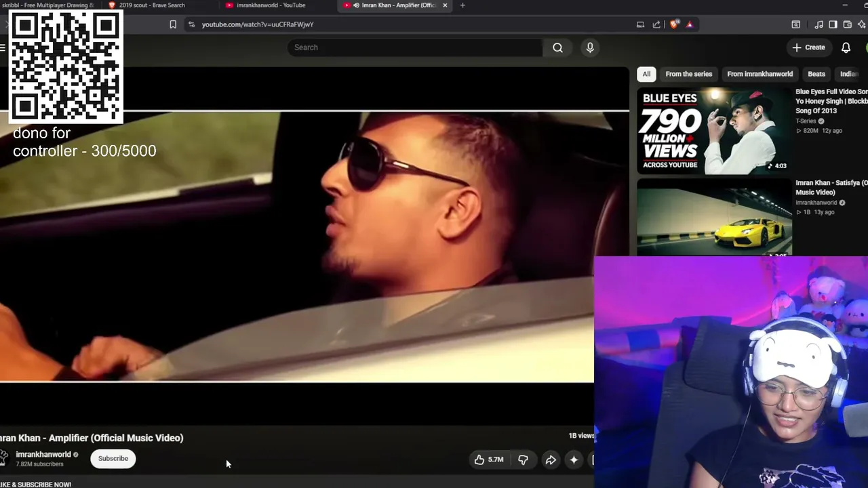Viewport: 868px width, 488px height.
Task: Open the imrankhanworld channel name link
Action: point(43,454)
